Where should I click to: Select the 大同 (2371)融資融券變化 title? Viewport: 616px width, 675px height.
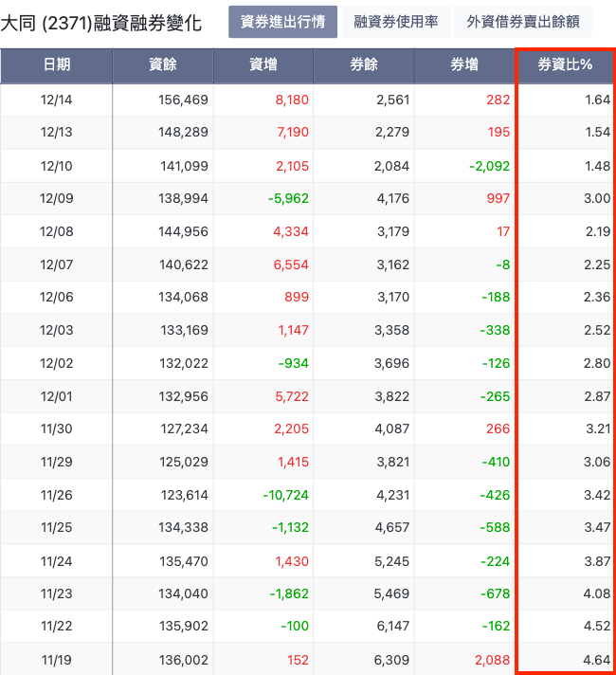point(100,24)
